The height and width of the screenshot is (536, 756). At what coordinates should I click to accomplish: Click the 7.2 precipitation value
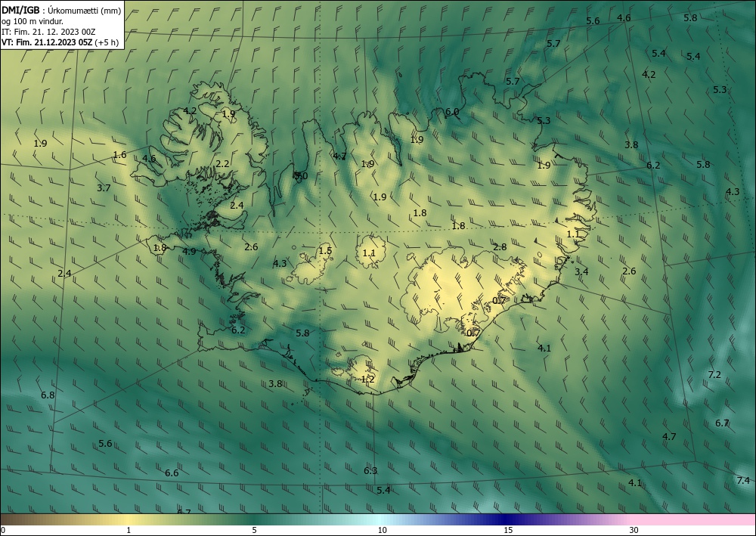tap(714, 374)
